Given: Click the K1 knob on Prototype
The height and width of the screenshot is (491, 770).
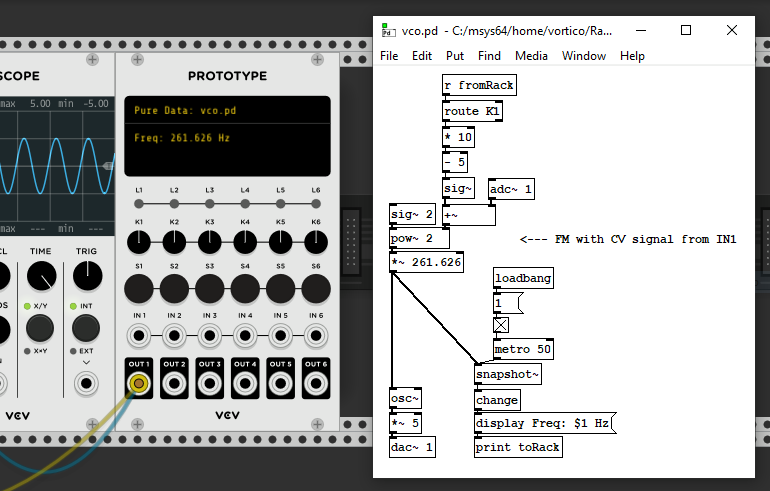Looking at the screenshot, I should click(139, 241).
